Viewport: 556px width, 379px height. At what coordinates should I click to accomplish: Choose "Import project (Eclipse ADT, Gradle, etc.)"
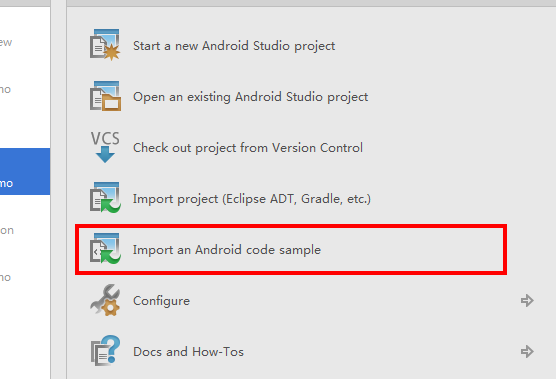(252, 199)
